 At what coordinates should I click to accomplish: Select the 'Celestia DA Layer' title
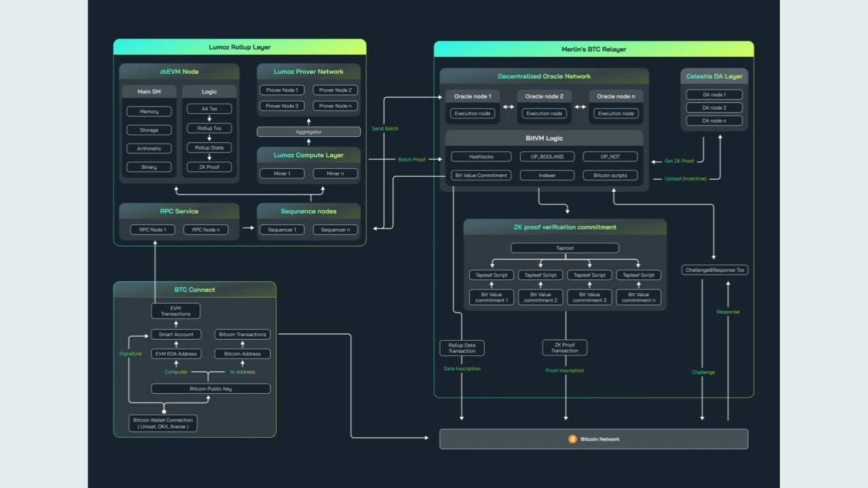click(714, 77)
